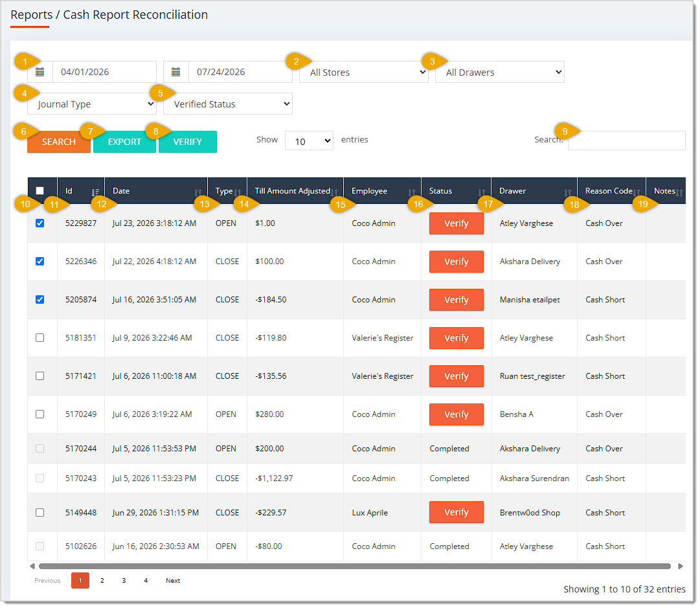
Task: Verify the Brentw0od Shop entry
Action: coord(457,512)
